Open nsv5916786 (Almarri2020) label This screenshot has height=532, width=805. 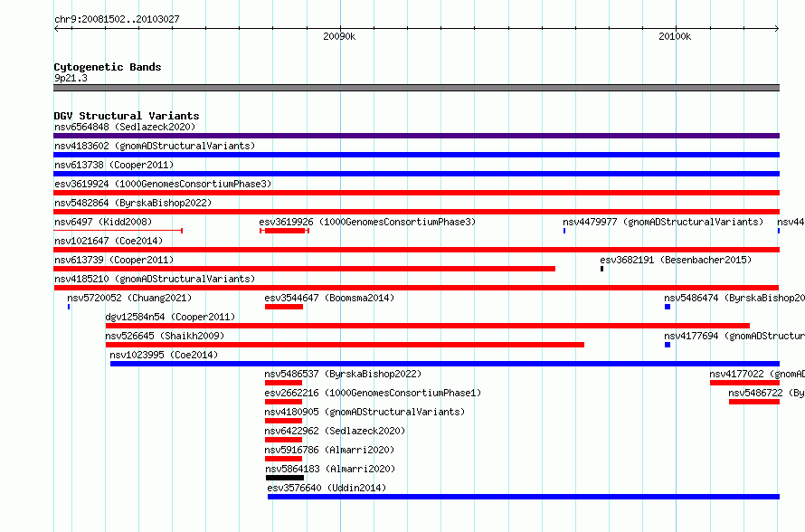[329, 450]
